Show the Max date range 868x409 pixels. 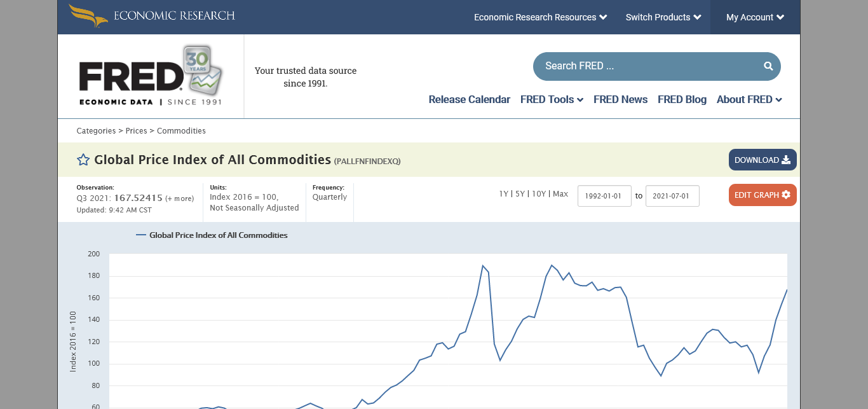pos(560,194)
